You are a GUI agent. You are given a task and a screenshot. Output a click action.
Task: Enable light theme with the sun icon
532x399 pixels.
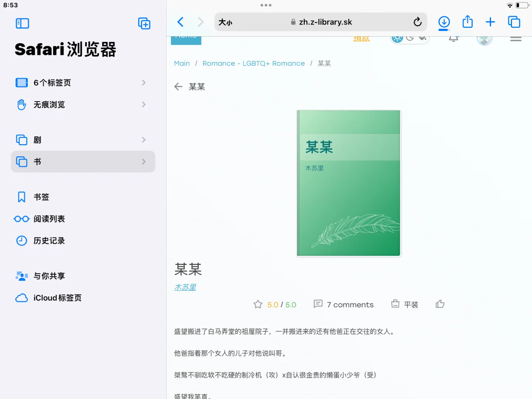397,37
